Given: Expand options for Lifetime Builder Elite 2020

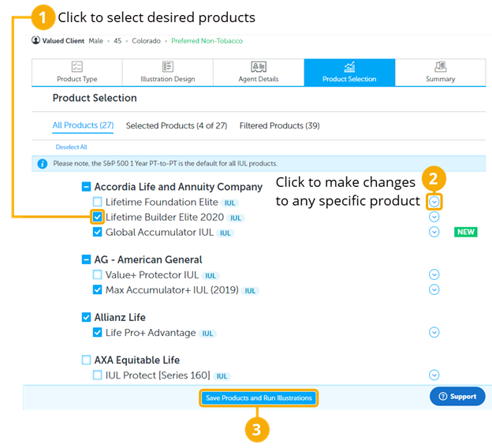Looking at the screenshot, I should tap(434, 217).
